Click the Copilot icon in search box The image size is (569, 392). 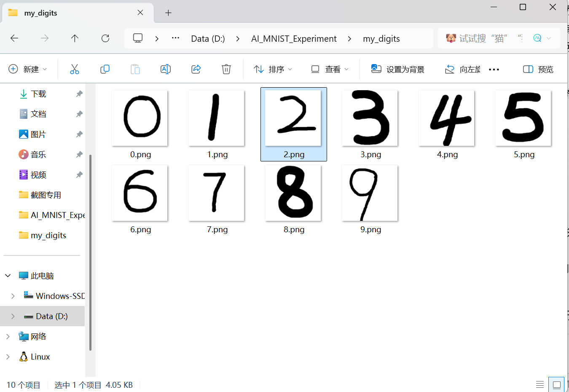point(537,38)
